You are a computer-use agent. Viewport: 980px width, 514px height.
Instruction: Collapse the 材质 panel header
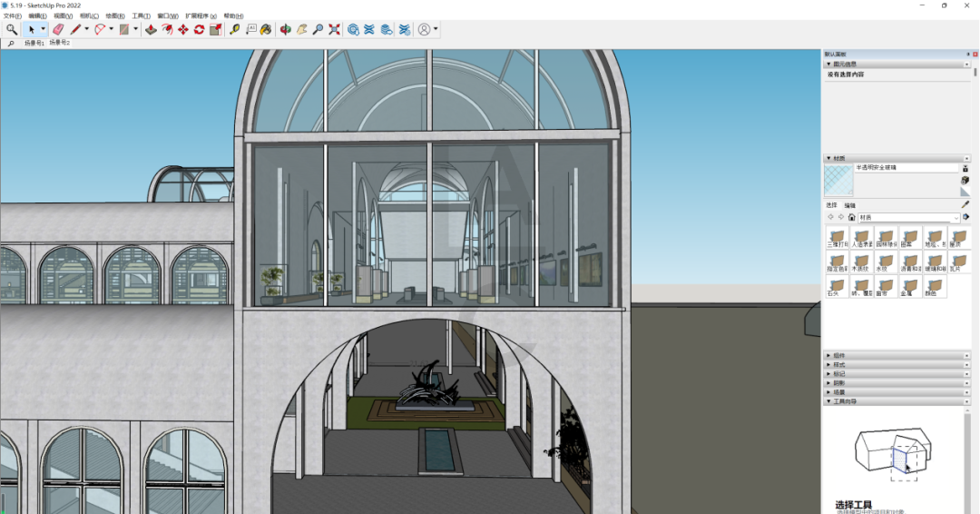897,158
